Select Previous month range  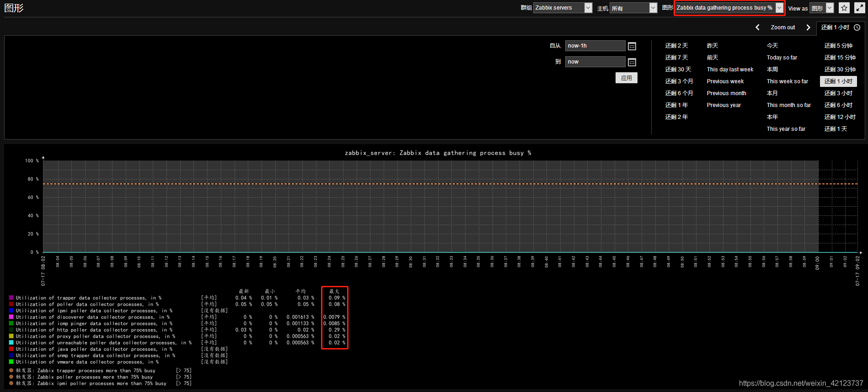[x=726, y=93]
